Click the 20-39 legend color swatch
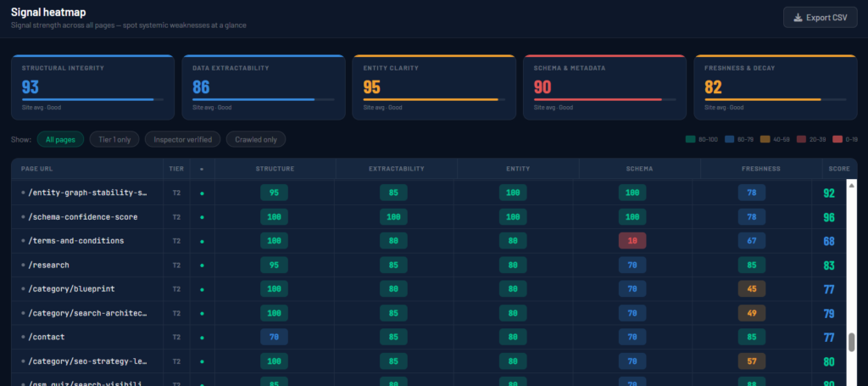 802,140
